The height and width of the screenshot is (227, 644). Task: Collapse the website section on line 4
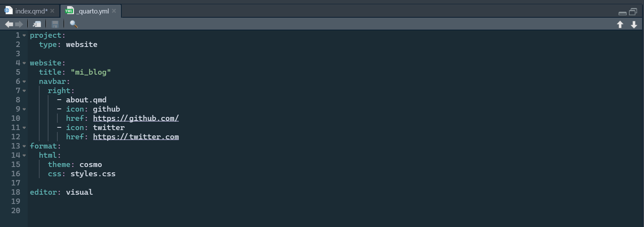tap(24, 63)
